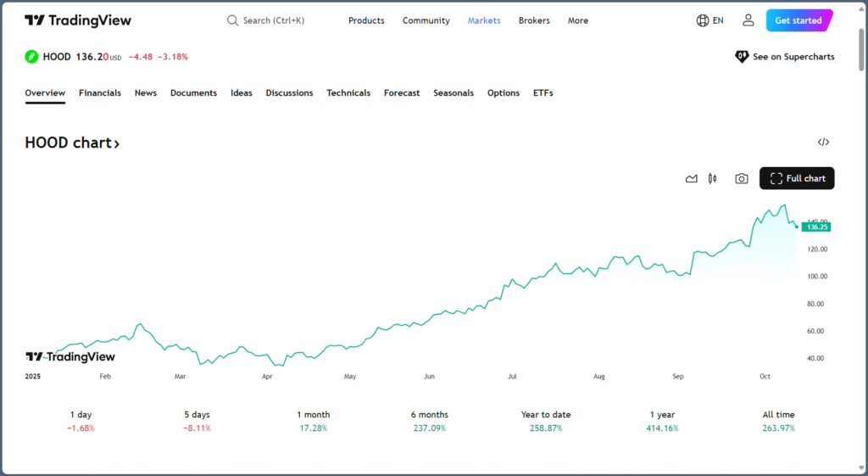The height and width of the screenshot is (476, 868).
Task: Switch to the Financials tab
Action: click(x=100, y=93)
